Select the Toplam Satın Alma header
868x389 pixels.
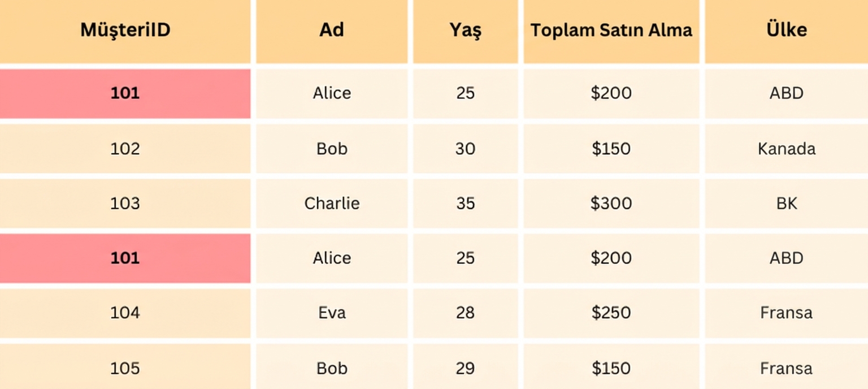coord(611,31)
